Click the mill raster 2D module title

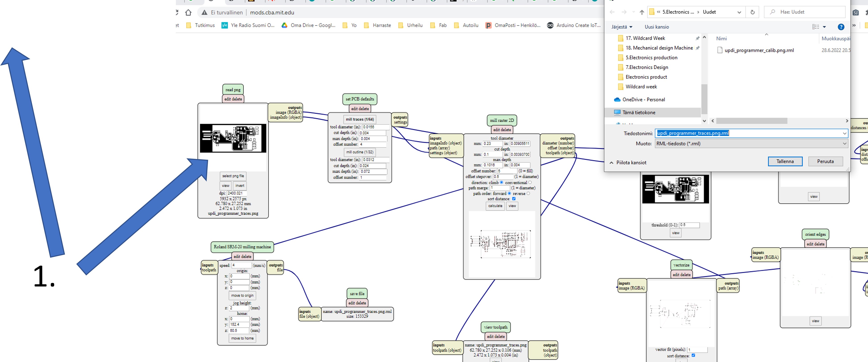coord(502,120)
